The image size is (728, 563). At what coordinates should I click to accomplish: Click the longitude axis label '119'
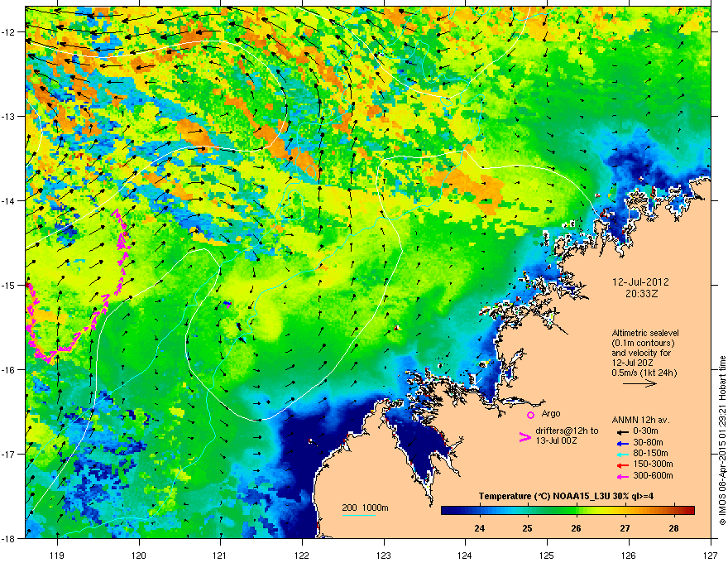pyautogui.click(x=57, y=555)
